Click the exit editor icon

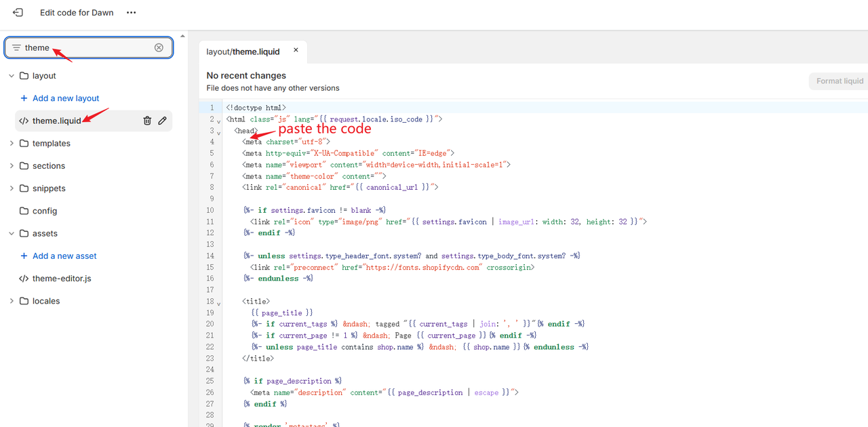(x=18, y=13)
